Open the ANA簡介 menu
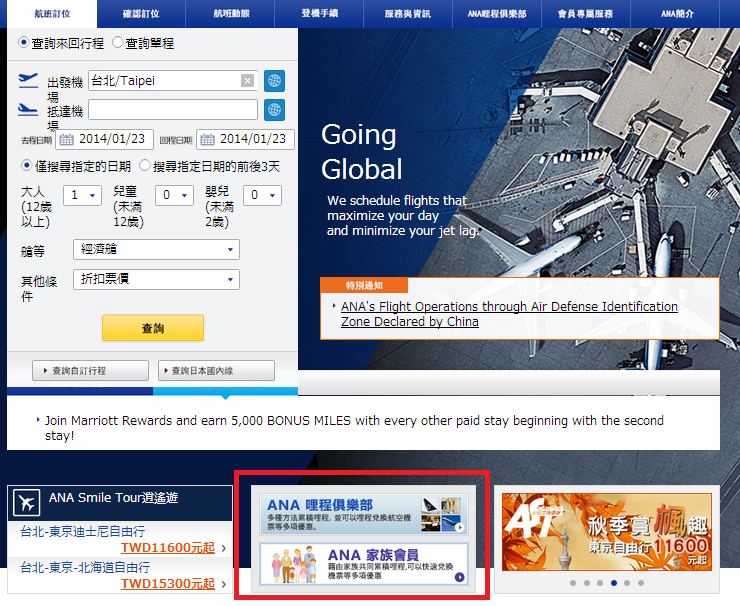 [x=677, y=14]
